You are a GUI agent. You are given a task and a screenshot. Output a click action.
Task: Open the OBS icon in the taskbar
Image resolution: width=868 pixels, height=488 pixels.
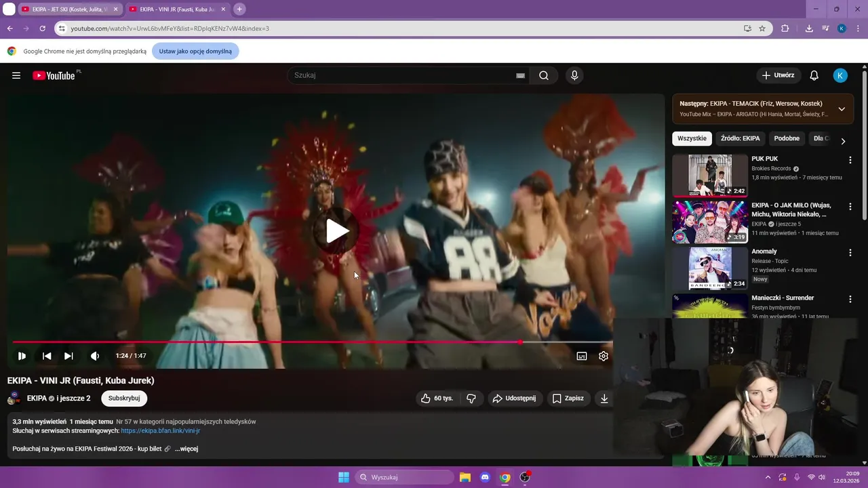(x=525, y=477)
